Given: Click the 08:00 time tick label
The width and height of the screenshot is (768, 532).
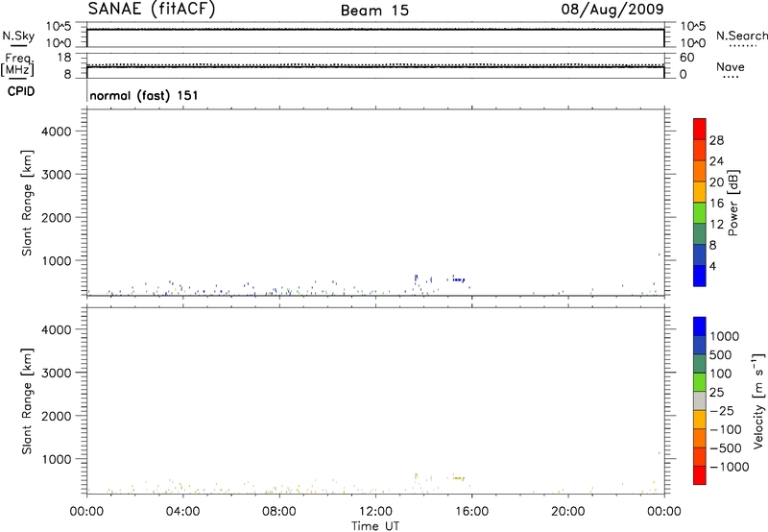Looking at the screenshot, I should (278, 512).
